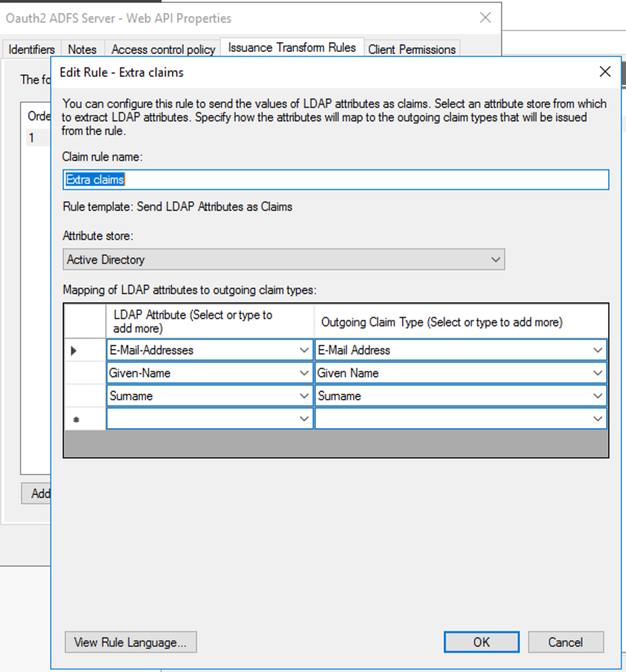Expand the Surname outgoing claim type dropdown
This screenshot has width=626, height=672.
point(598,396)
